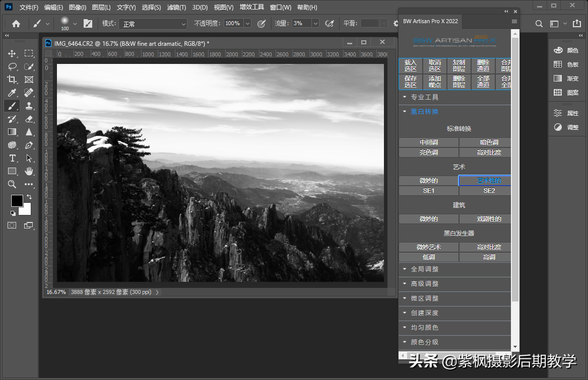Expand the 全局调整 section
This screenshot has width=588, height=380.
coord(424,269)
